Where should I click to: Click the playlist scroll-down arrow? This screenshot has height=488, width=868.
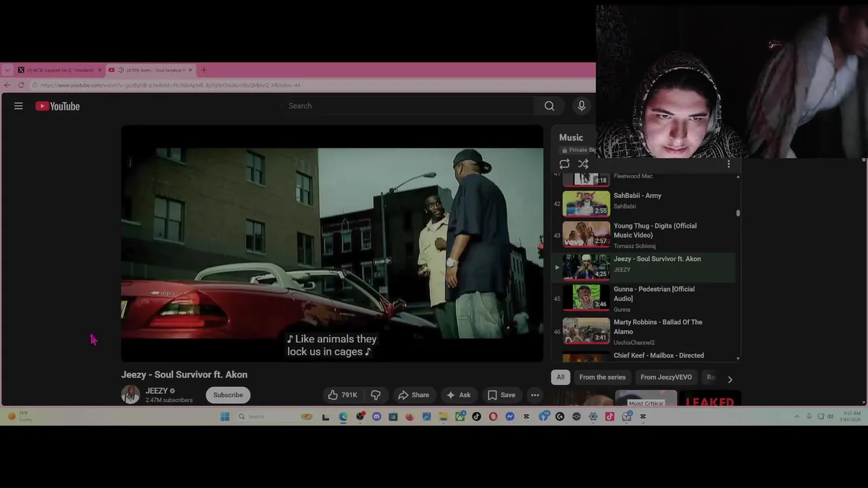click(738, 358)
